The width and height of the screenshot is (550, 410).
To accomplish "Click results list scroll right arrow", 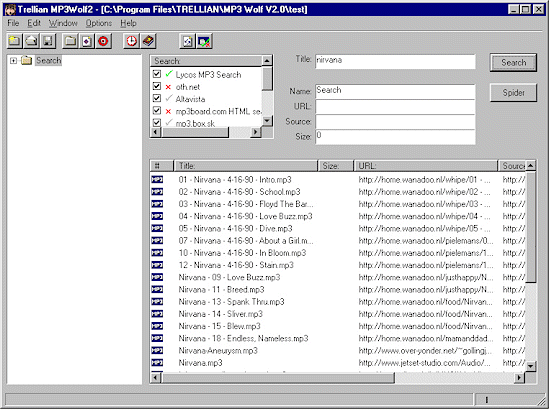I will (x=519, y=378).
